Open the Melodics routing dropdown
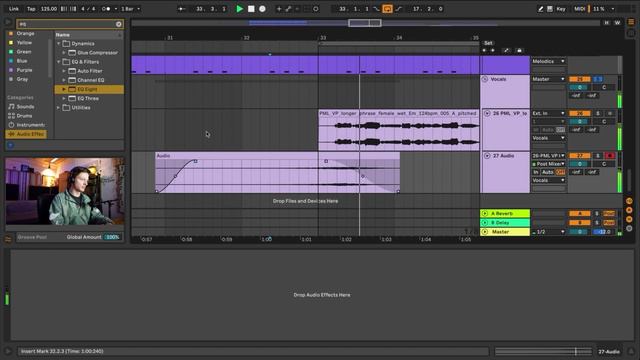The image size is (640, 360). point(549,61)
